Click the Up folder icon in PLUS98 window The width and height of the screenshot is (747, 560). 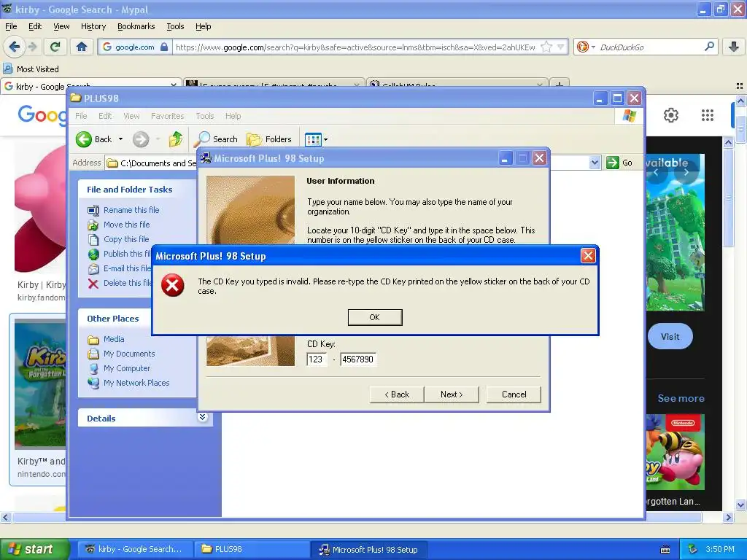click(x=176, y=139)
